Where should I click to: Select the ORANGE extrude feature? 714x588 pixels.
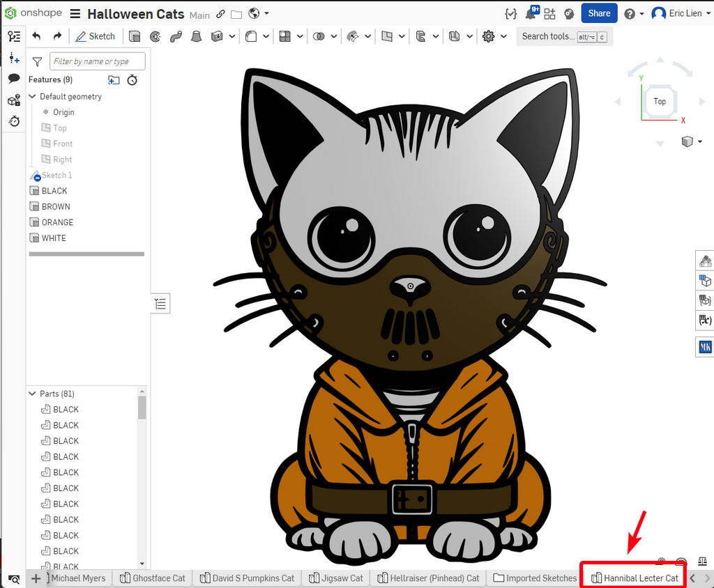[x=52, y=222]
